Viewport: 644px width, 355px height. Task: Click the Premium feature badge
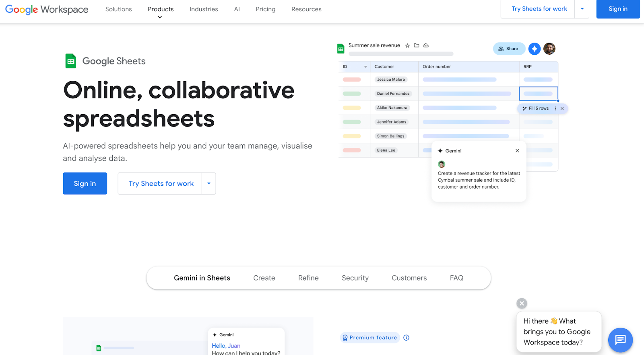click(x=369, y=338)
